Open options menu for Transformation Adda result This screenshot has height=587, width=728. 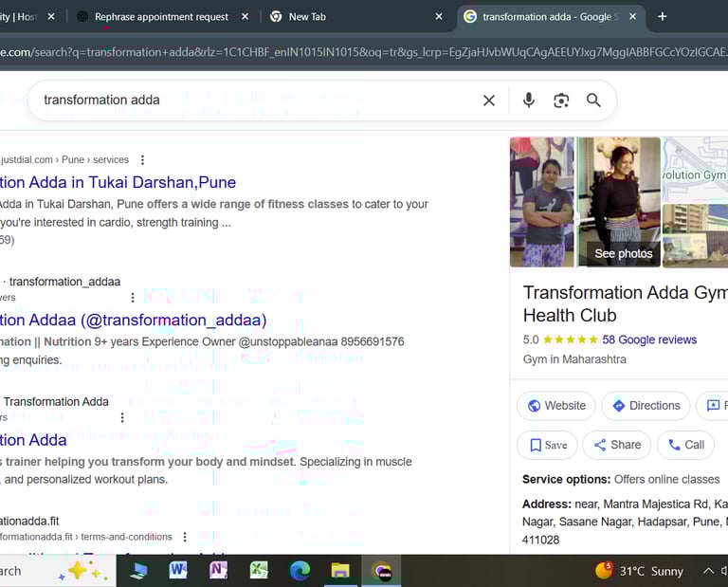pos(122,417)
